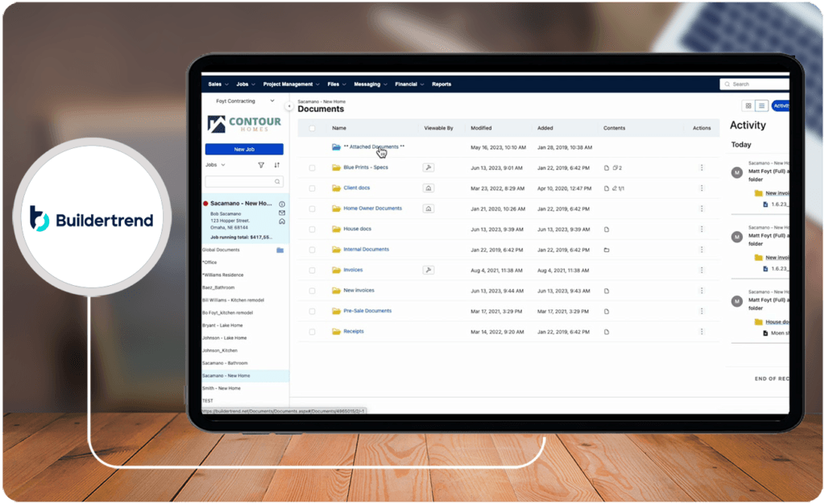
Task: Open the Financial dropdown menu
Action: 409,84
